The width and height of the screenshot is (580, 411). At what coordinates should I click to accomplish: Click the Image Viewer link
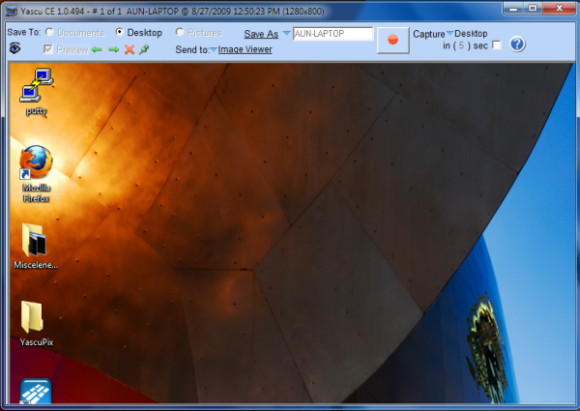(245, 49)
